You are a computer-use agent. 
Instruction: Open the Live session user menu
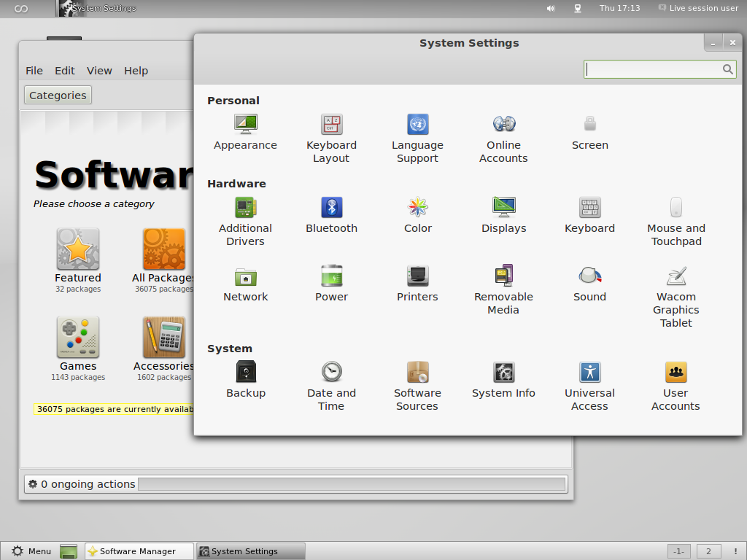tap(698, 8)
